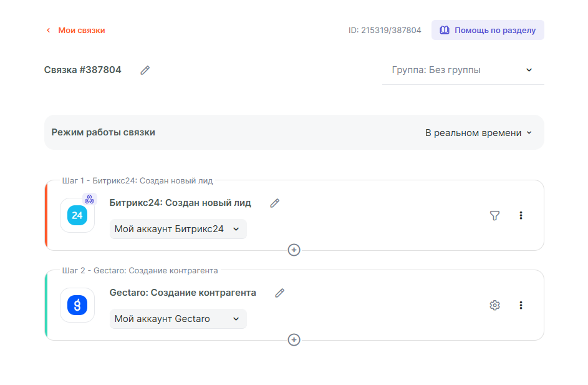
Task: Expand the Группа: Без группы dropdown
Action: (463, 70)
